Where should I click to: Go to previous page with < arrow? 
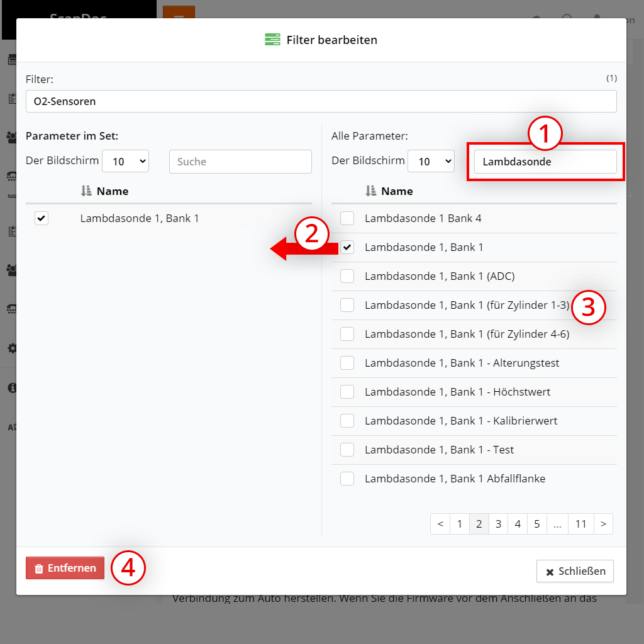click(x=440, y=523)
